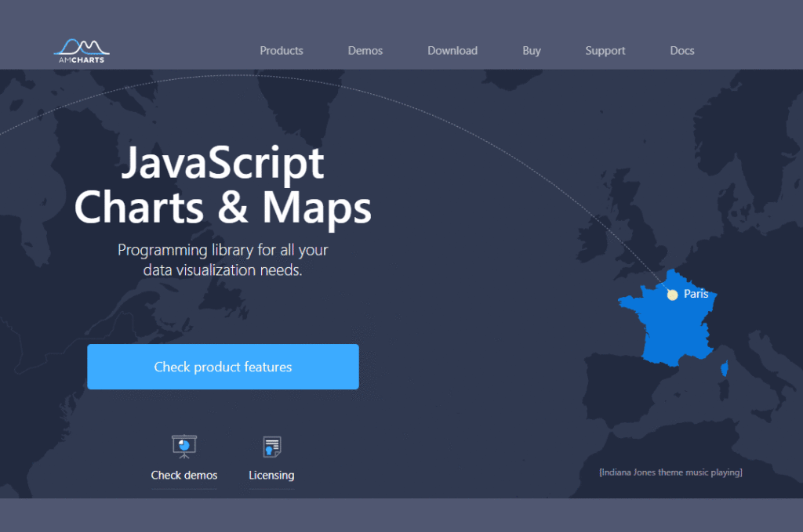
Task: Click the small Corsica island shape
Action: tap(723, 368)
